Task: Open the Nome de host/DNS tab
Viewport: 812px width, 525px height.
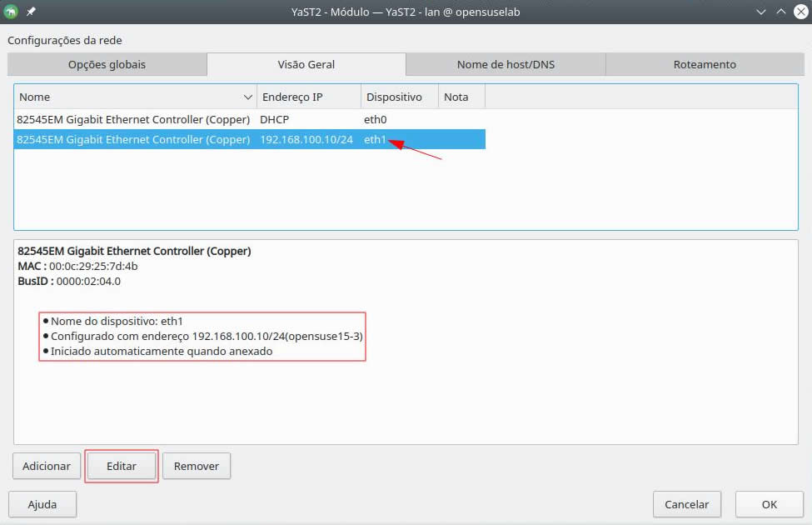Action: point(506,64)
